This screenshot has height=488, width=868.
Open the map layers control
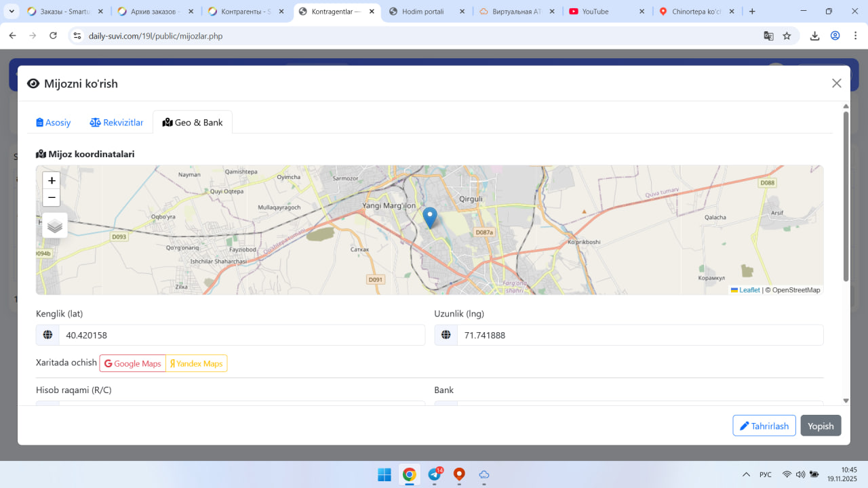(x=55, y=226)
